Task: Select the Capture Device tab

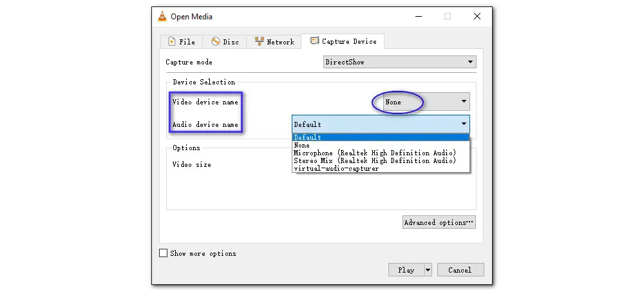Action: click(x=343, y=41)
